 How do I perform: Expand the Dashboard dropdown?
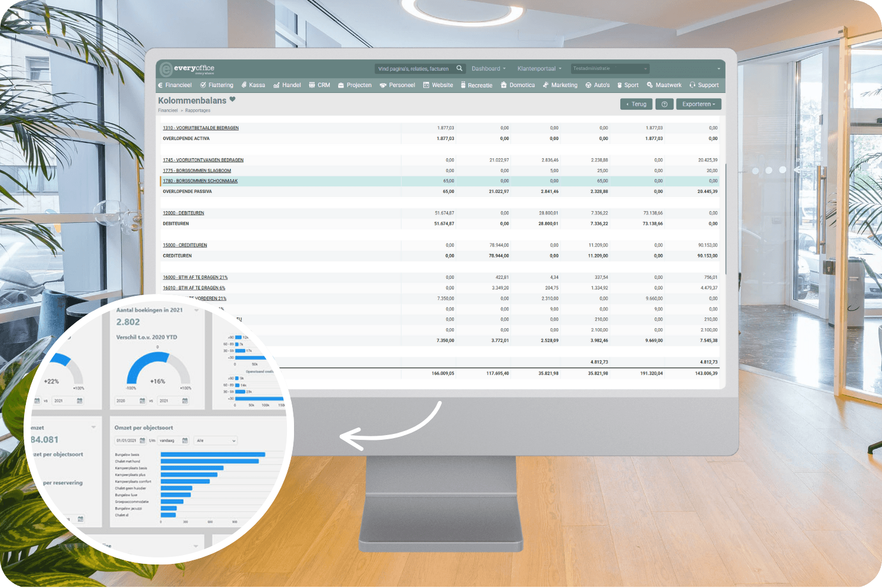pyautogui.click(x=489, y=69)
